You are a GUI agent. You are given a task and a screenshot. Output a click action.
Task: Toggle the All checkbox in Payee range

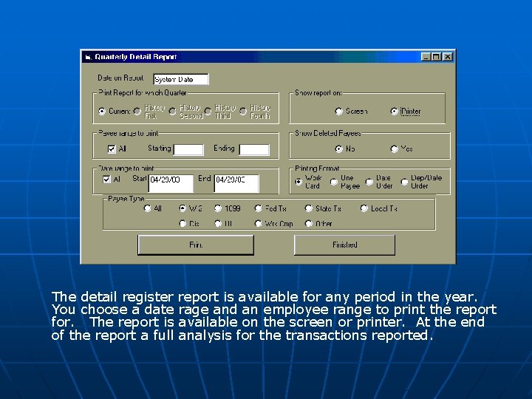[112, 149]
